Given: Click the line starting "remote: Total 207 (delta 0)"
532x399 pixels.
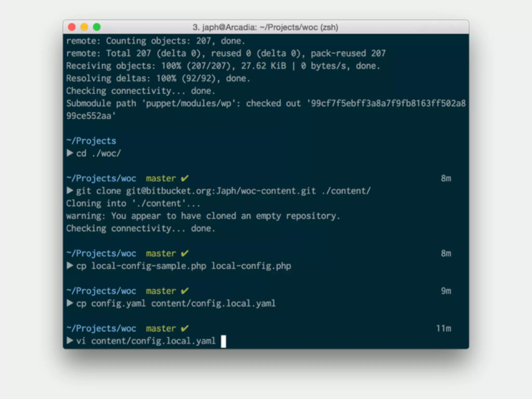Looking at the screenshot, I should [x=226, y=53].
